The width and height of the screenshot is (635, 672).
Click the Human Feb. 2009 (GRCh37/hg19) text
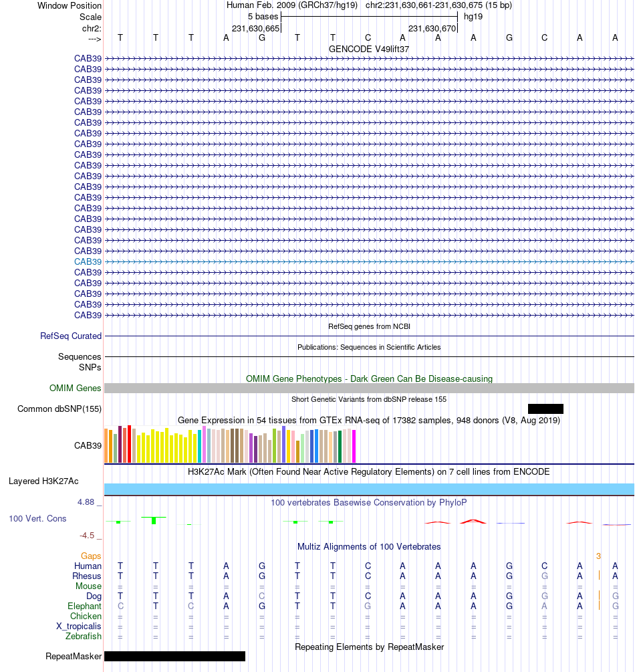click(x=292, y=5)
